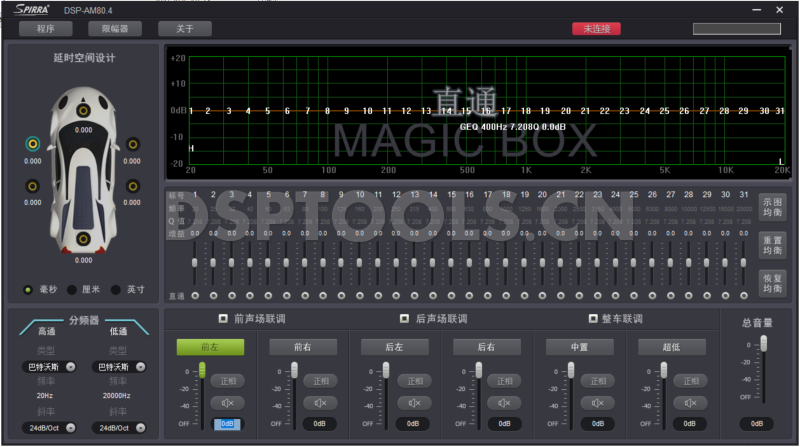Open low-pass filter type 巴特沃斯 dropdown
800x447 pixels.
click(x=119, y=367)
